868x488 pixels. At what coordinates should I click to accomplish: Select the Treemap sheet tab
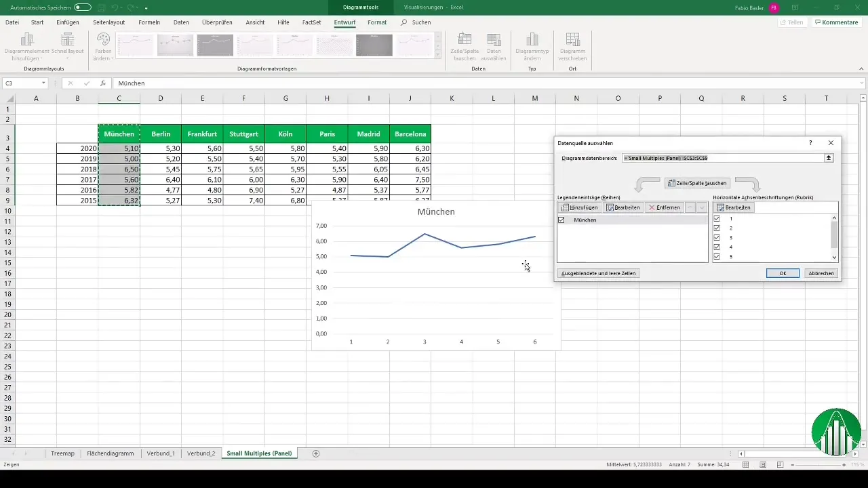pyautogui.click(x=63, y=453)
